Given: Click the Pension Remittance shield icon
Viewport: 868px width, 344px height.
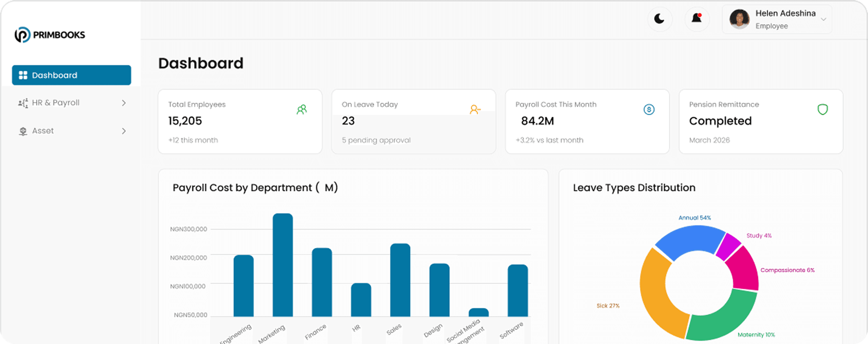Looking at the screenshot, I should point(823,109).
